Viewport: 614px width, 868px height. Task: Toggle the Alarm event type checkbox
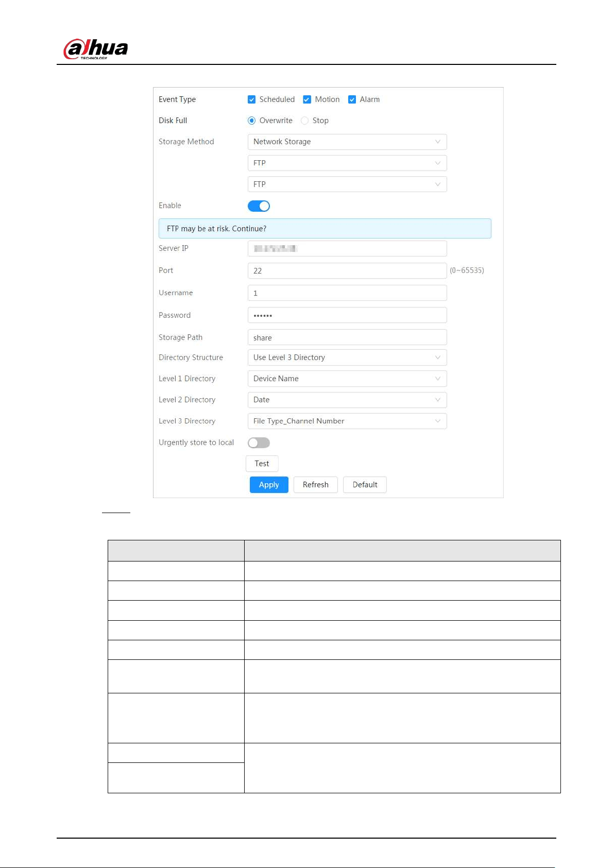click(x=352, y=99)
